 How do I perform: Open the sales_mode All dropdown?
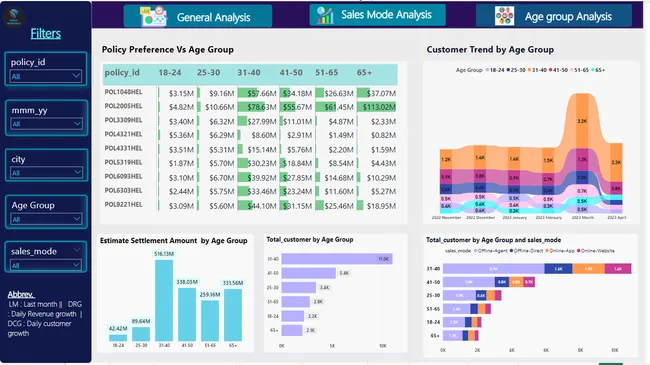click(46, 265)
